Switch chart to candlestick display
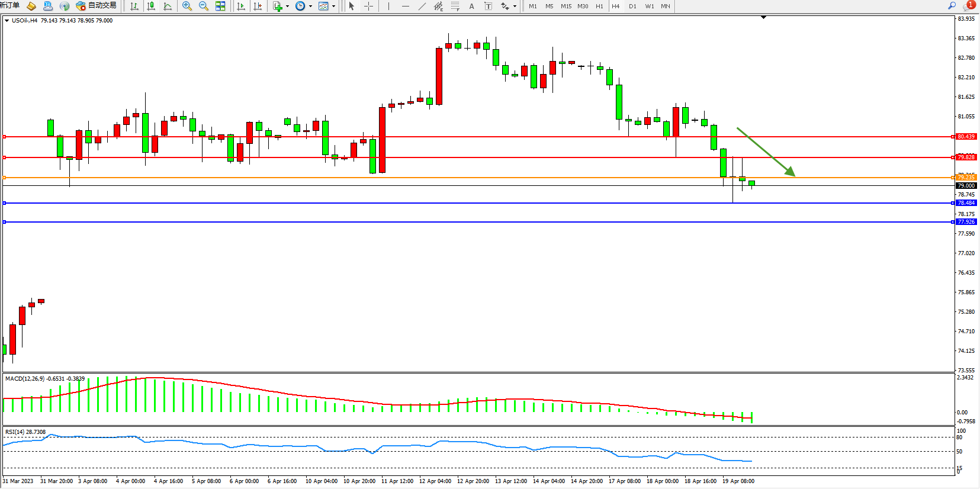The height and width of the screenshot is (489, 980). (151, 6)
